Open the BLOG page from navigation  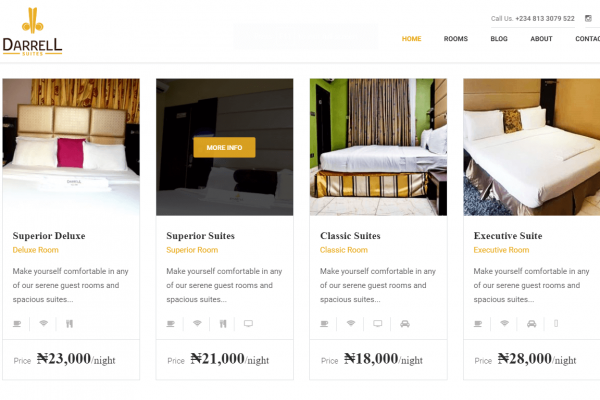point(499,39)
